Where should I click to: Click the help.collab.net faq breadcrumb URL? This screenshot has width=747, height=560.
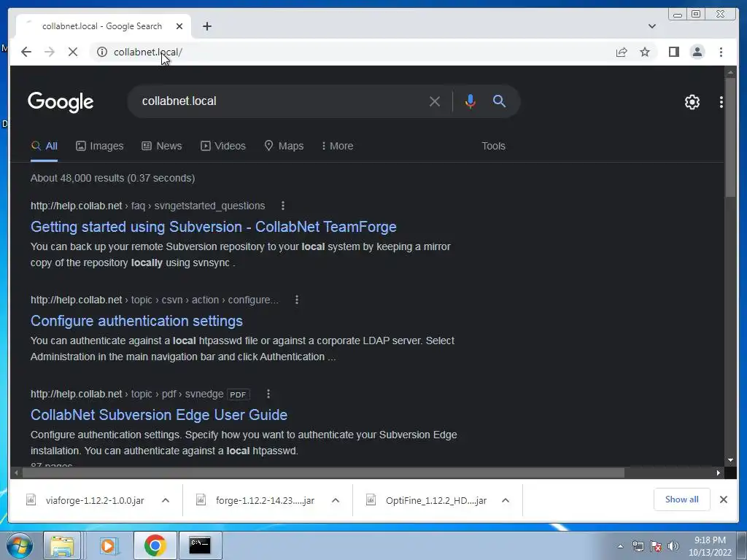click(x=147, y=206)
